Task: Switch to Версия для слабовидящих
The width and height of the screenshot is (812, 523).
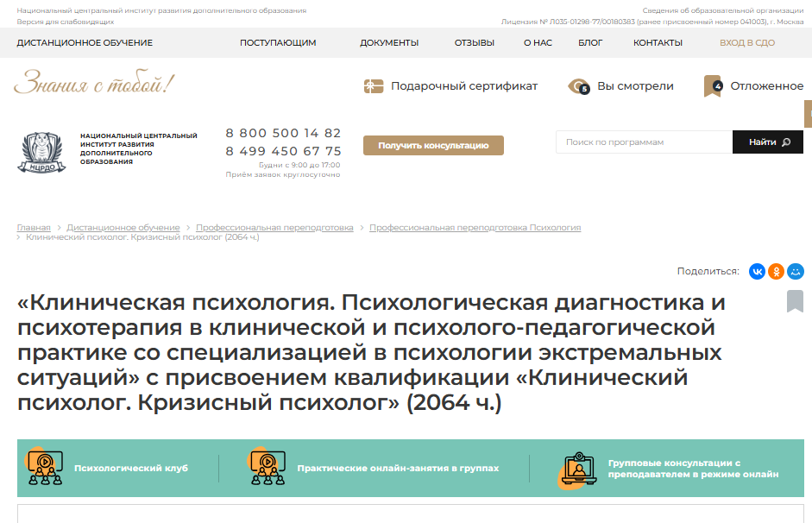Action: (66, 22)
